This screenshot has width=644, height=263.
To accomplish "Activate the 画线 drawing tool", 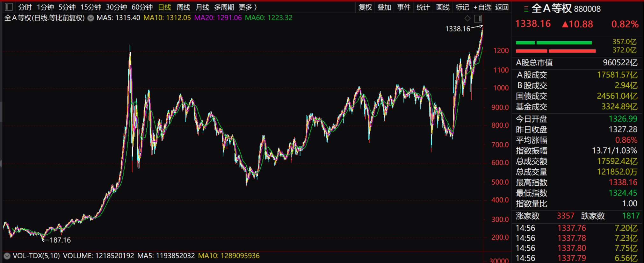I will click(443, 7).
